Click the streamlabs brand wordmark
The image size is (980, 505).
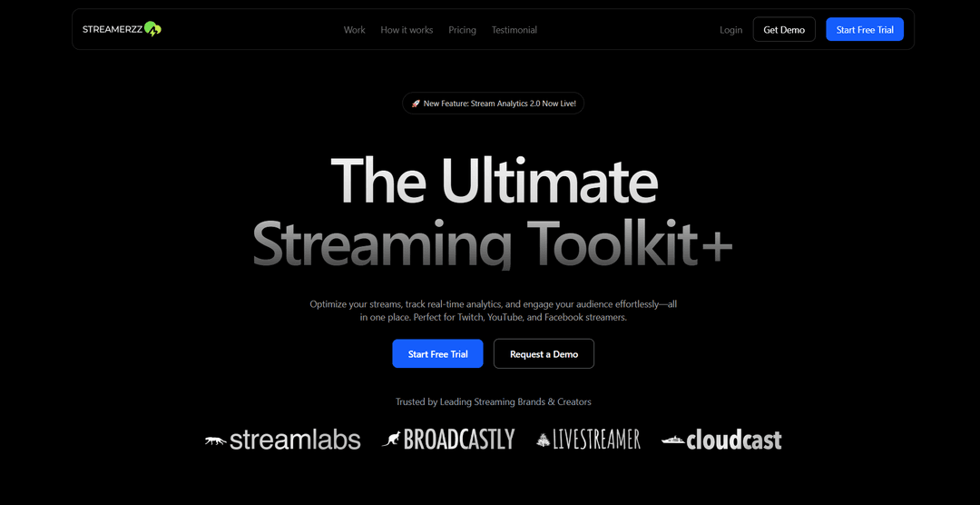tap(295, 441)
